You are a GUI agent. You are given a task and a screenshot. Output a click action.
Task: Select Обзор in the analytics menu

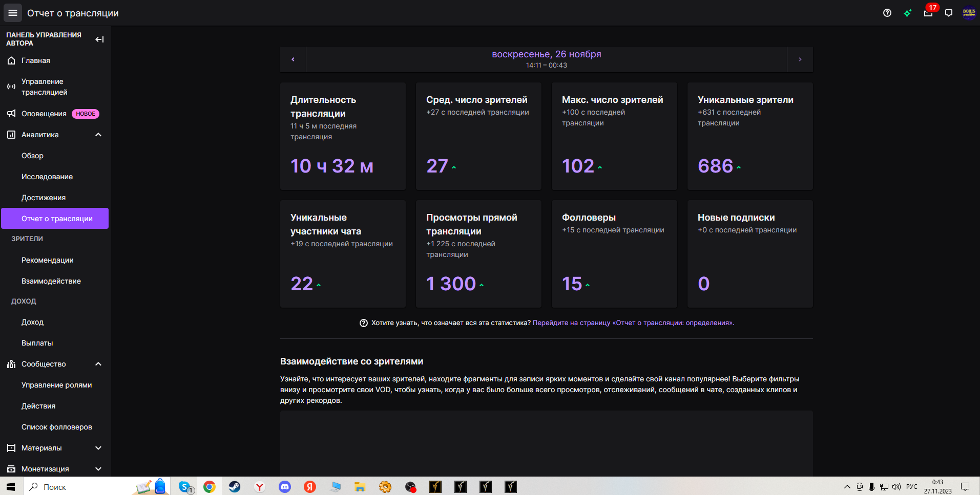pos(32,156)
